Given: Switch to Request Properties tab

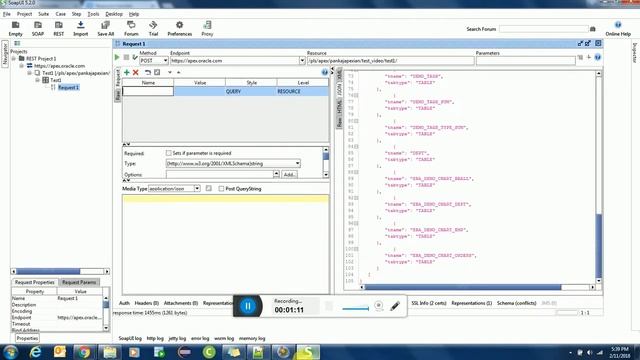Looking at the screenshot, I should click(35, 282).
